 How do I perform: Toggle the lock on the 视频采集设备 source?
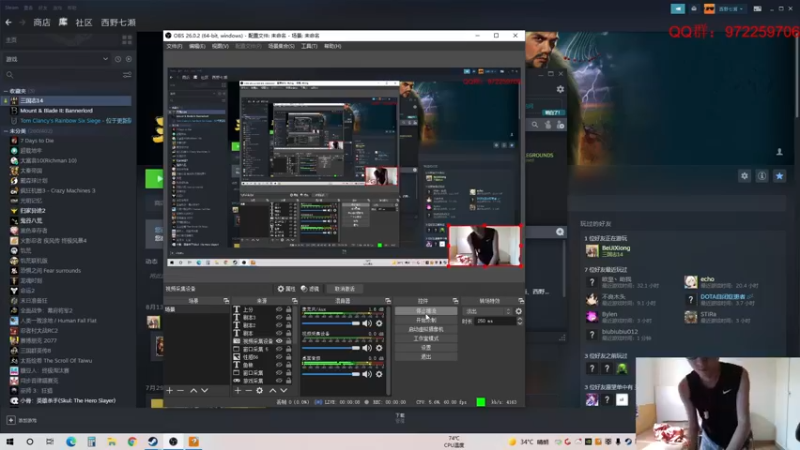pos(288,341)
